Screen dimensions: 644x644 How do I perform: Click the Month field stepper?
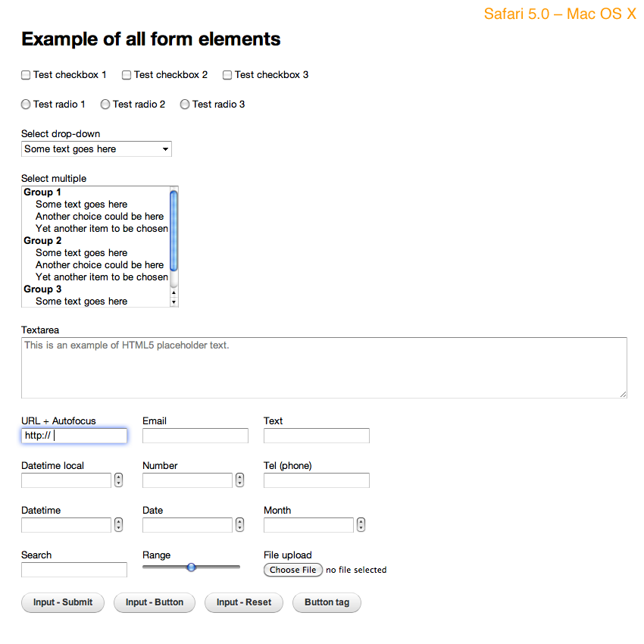pos(361,525)
